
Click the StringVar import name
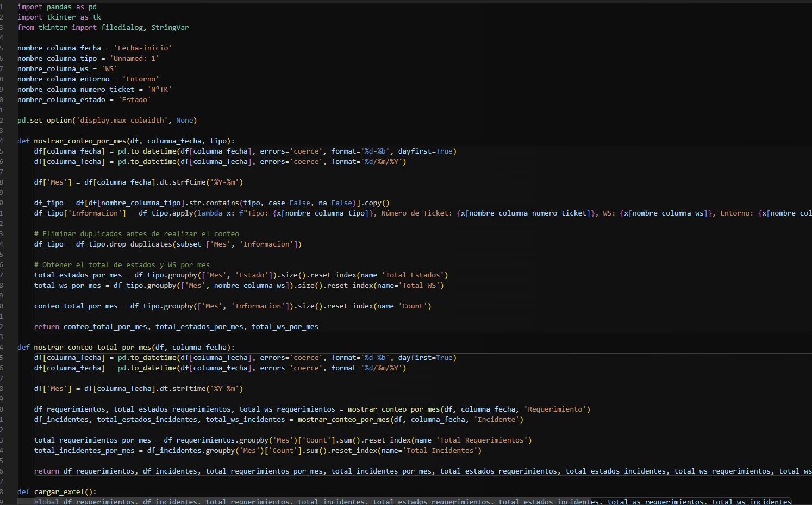click(170, 28)
